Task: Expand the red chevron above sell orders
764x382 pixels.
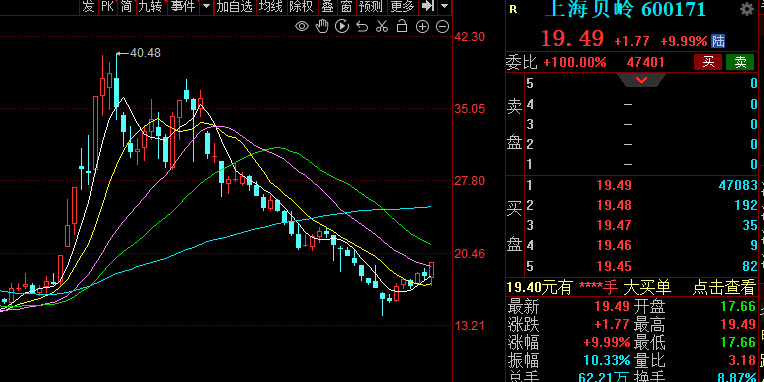Action: point(641,80)
